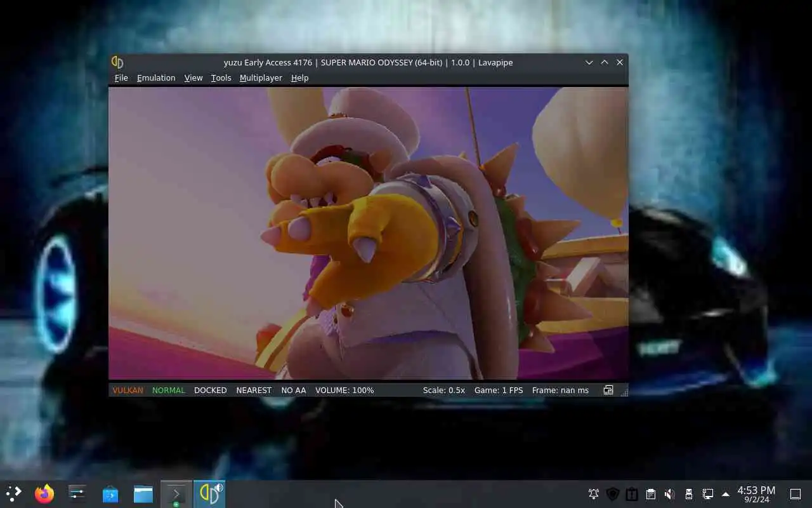Open the notifications bell in system tray
Image resolution: width=812 pixels, height=508 pixels.
[594, 494]
